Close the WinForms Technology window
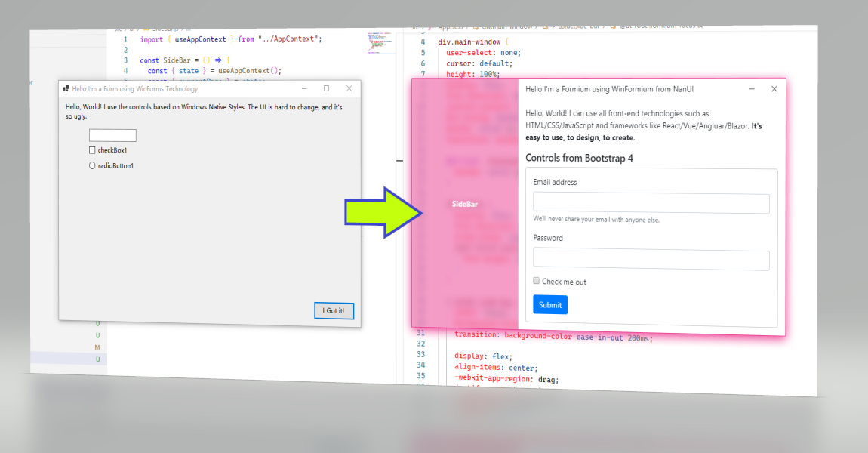Viewport: 868px width, 453px height. 349,88
